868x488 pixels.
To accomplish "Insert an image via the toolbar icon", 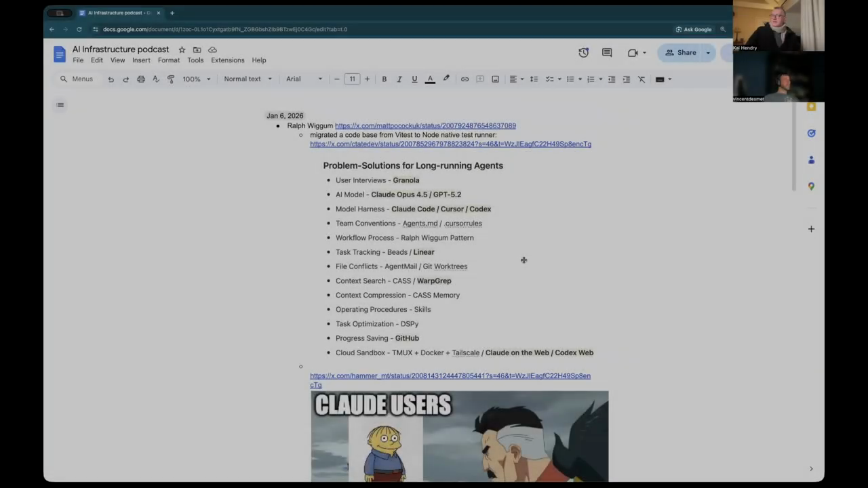I will [x=495, y=79].
